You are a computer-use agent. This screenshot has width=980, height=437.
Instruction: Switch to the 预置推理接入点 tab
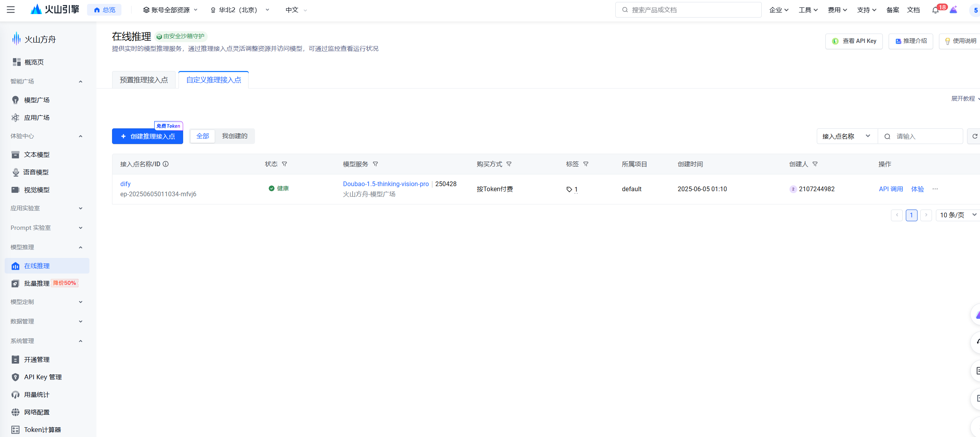tap(144, 80)
